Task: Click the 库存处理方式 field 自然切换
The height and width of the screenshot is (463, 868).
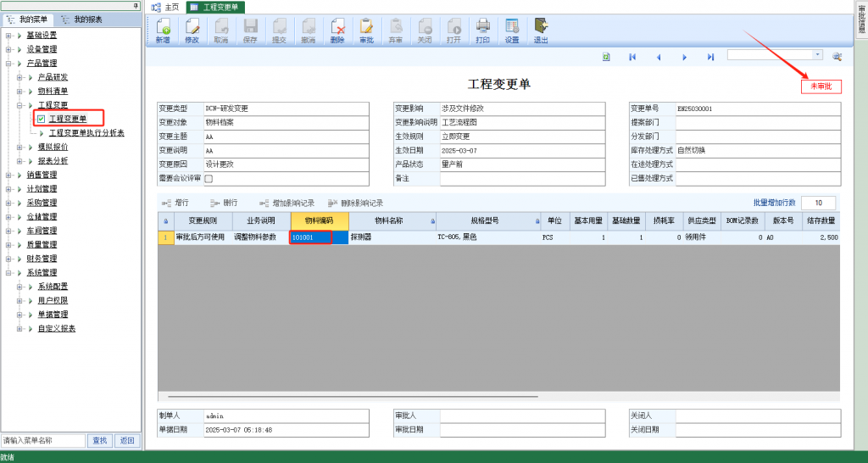Action: pyautogui.click(x=758, y=150)
